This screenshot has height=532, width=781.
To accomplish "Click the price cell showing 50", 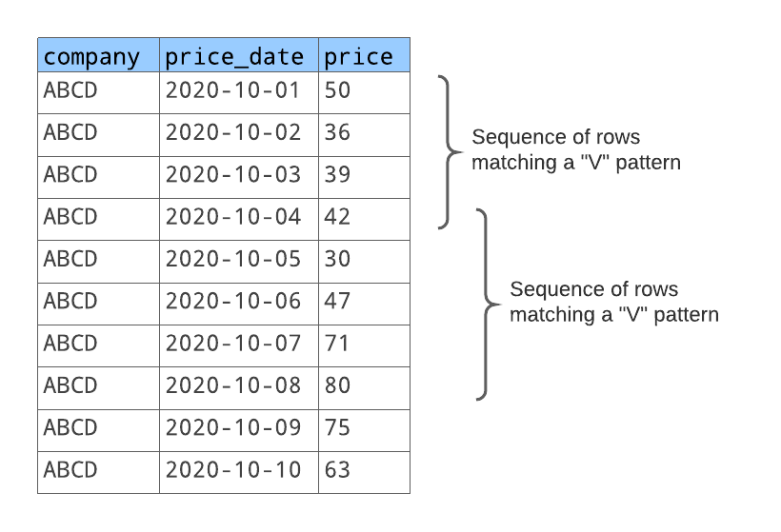I will (x=337, y=90).
